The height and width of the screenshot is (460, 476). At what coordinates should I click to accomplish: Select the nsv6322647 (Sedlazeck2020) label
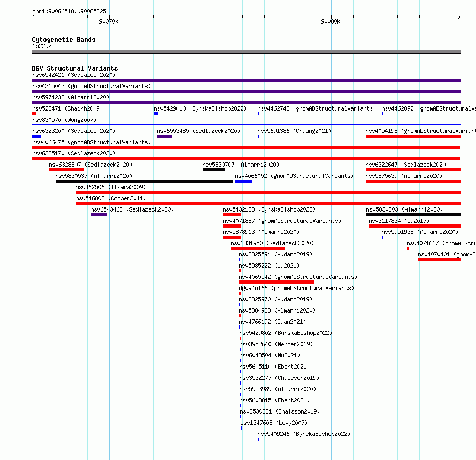(407, 165)
